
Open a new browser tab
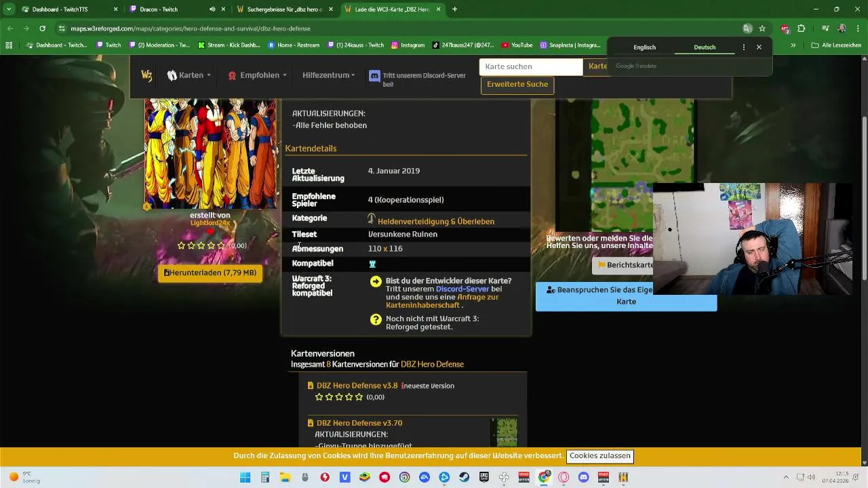[454, 9]
